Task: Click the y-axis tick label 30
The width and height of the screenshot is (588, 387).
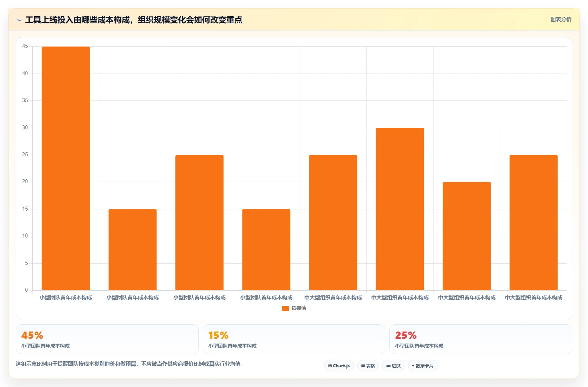Action: [x=25, y=128]
